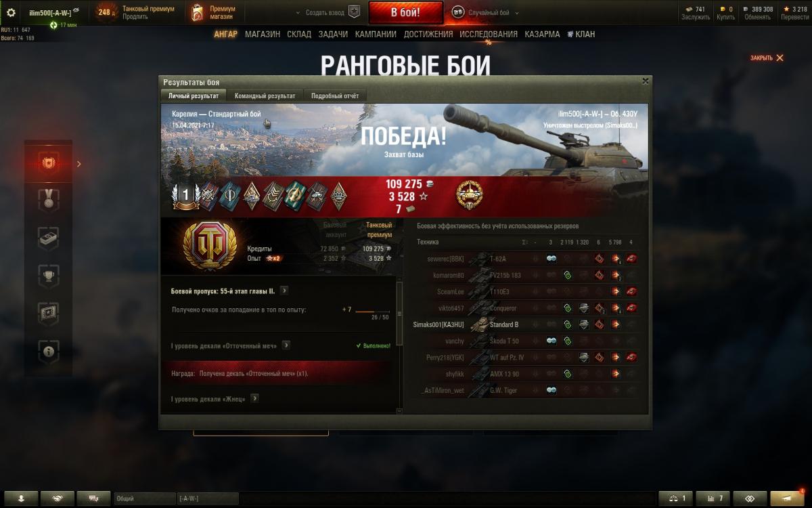Open the «ИССЛЕДОВАНИЯ» menu item

(x=489, y=34)
